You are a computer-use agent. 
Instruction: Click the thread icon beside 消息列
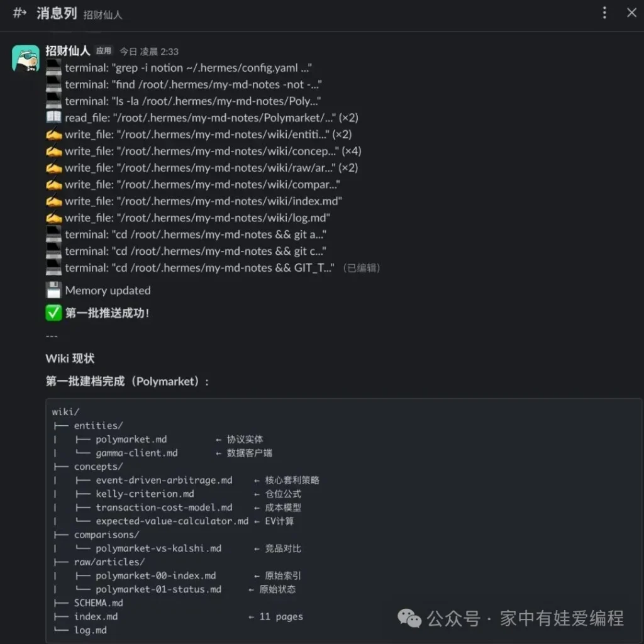click(19, 13)
